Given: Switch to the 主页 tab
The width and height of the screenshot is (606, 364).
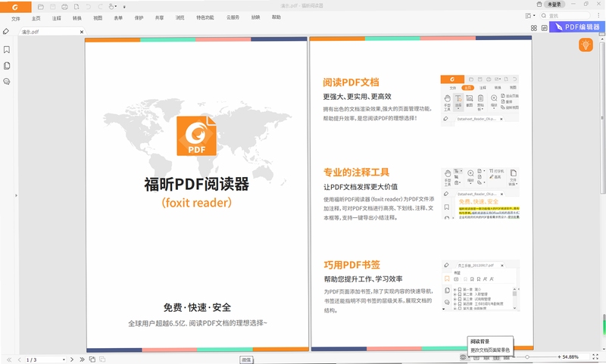Looking at the screenshot, I should [x=36, y=18].
